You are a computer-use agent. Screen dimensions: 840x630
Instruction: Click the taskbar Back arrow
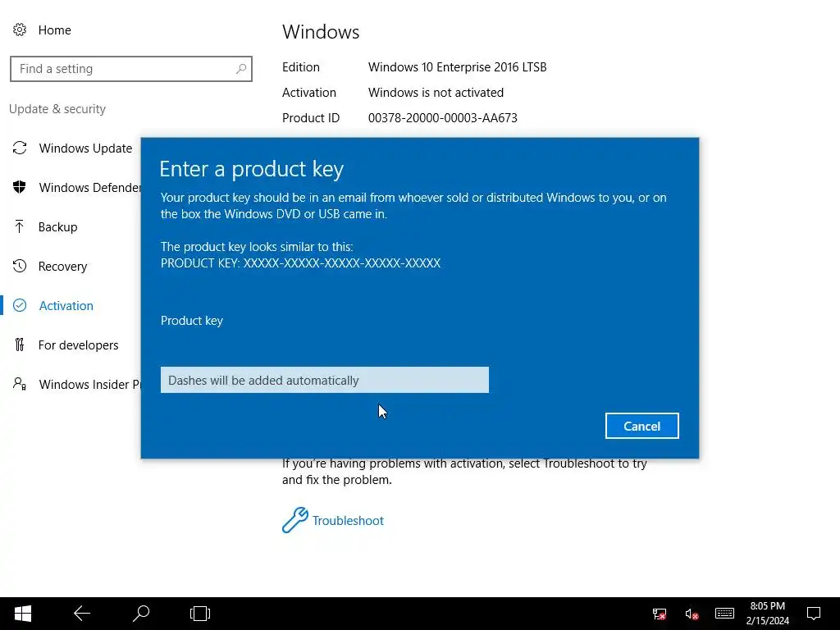82,614
